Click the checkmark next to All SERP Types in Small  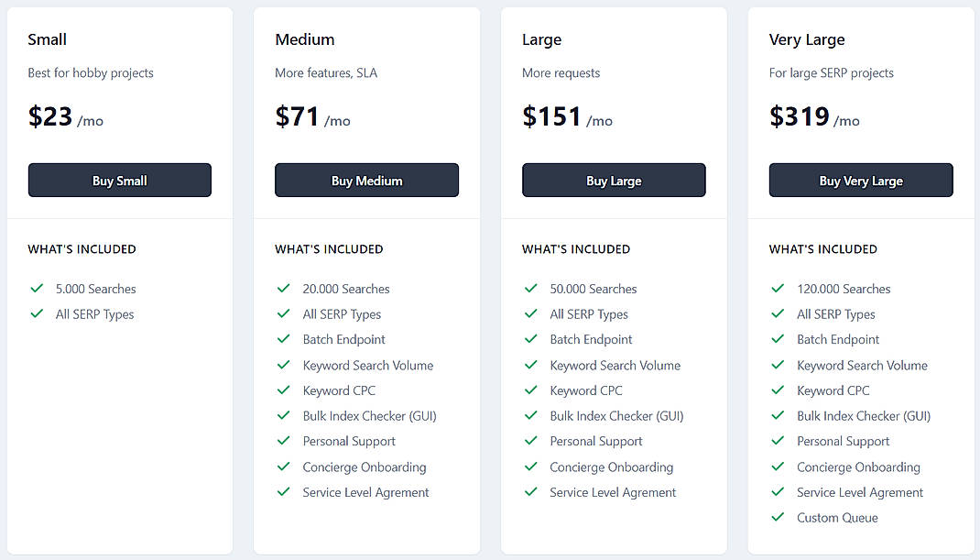pyautogui.click(x=37, y=313)
